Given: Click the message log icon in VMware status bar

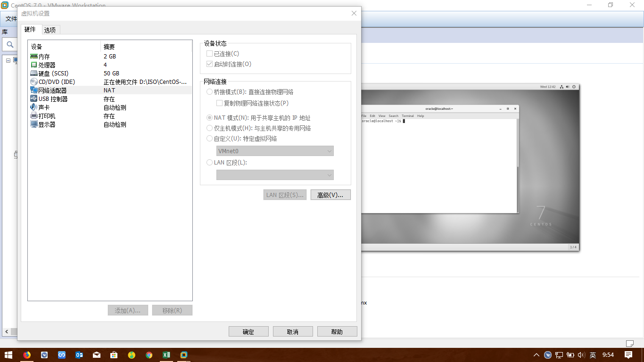Looking at the screenshot, I should [x=629, y=343].
